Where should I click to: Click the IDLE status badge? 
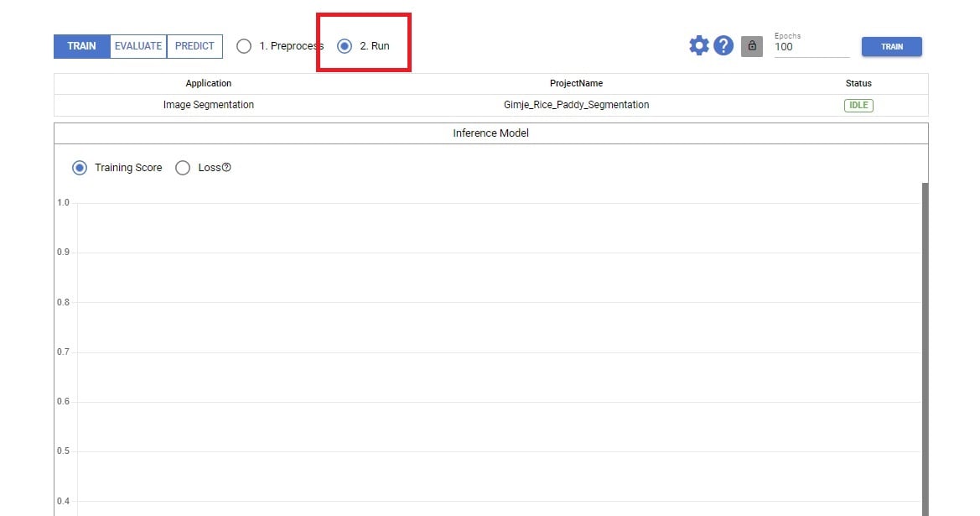858,104
